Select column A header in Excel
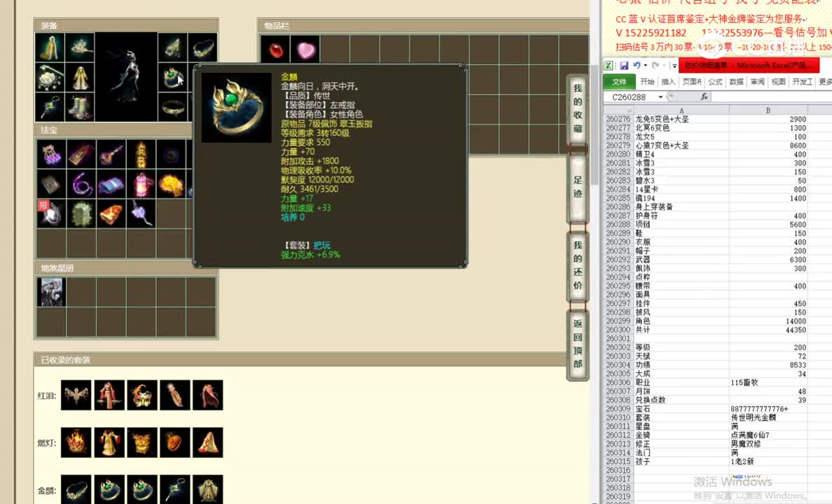The width and height of the screenshot is (832, 504). (681, 111)
